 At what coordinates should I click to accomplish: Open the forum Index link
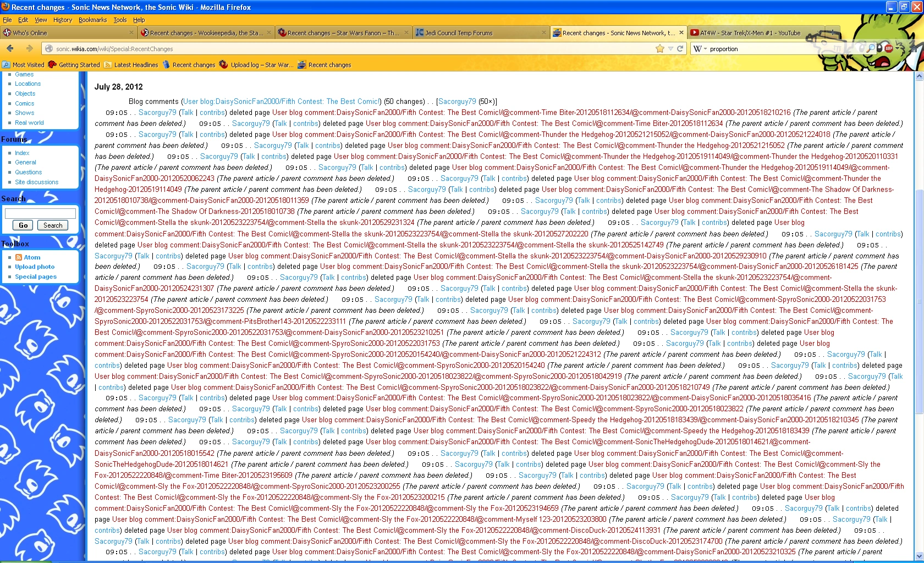pos(22,153)
